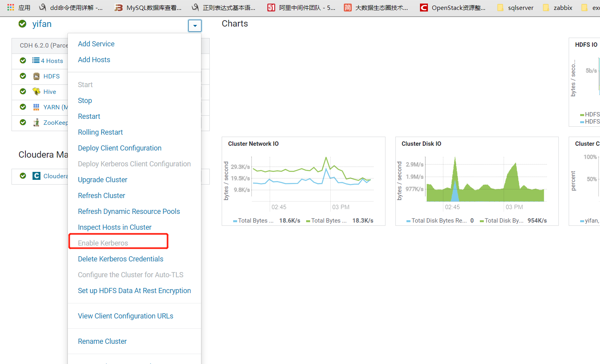
Task: Click the greyed Start menu entry
Action: [85, 85]
